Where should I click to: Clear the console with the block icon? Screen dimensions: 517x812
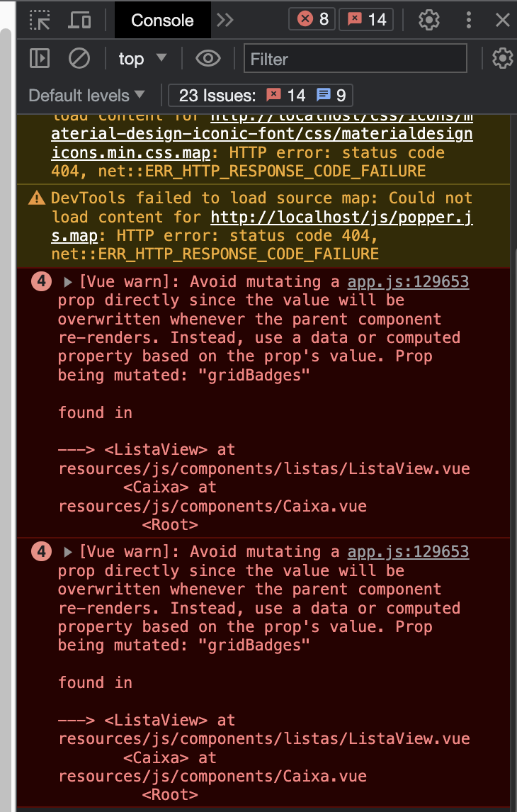[79, 58]
